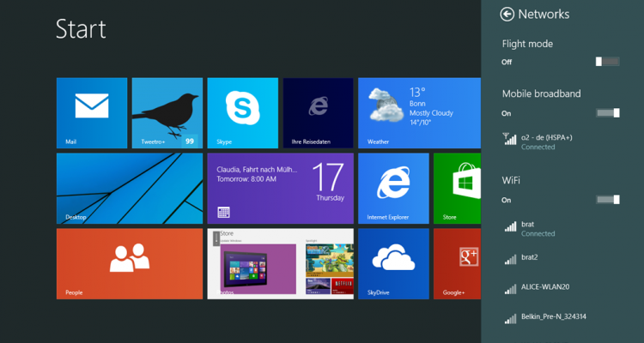
Task: Click the Networks panel title
Action: click(x=544, y=15)
